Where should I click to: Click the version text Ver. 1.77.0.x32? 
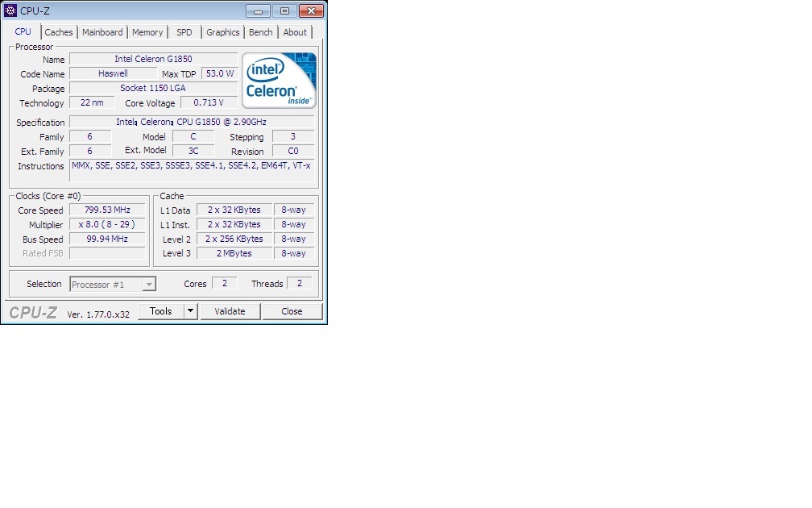98,314
